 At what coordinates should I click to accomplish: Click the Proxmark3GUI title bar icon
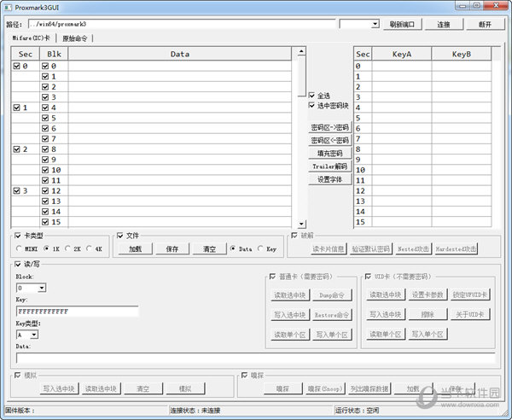click(x=8, y=7)
